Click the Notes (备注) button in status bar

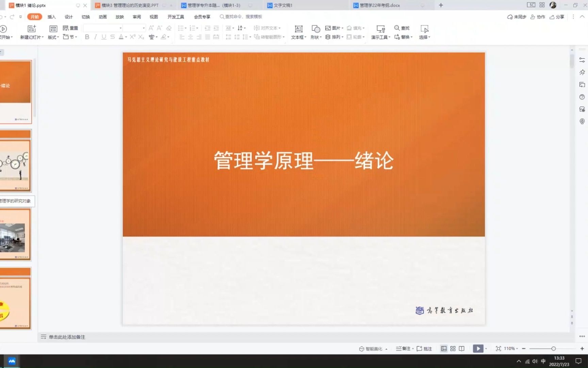[404, 349]
